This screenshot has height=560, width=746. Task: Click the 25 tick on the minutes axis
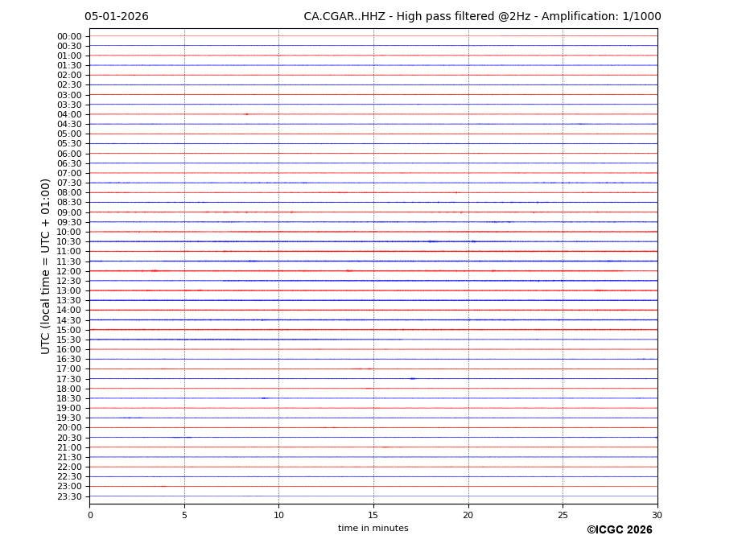pos(563,515)
